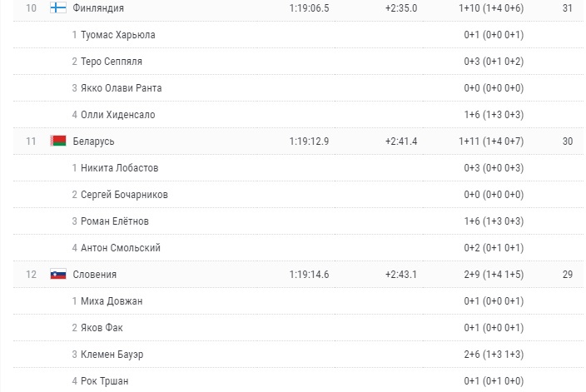This screenshot has width=586, height=392.
Task: Select athlete Клемен Бауэр
Action: [112, 355]
